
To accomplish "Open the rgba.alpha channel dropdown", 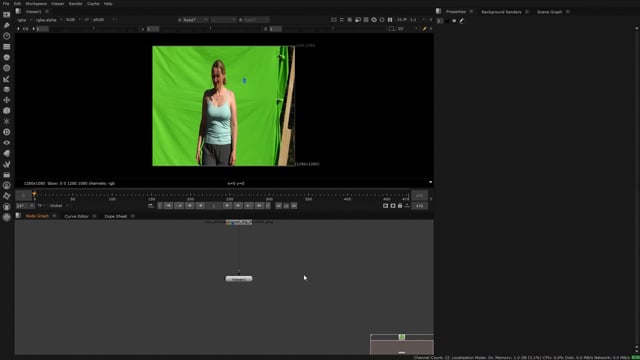I will tap(49, 20).
